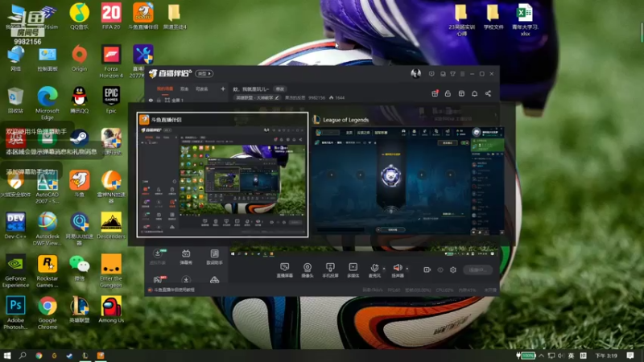Expand hidden system tray icons chevron
This screenshot has width=644, height=362.
tap(541, 356)
